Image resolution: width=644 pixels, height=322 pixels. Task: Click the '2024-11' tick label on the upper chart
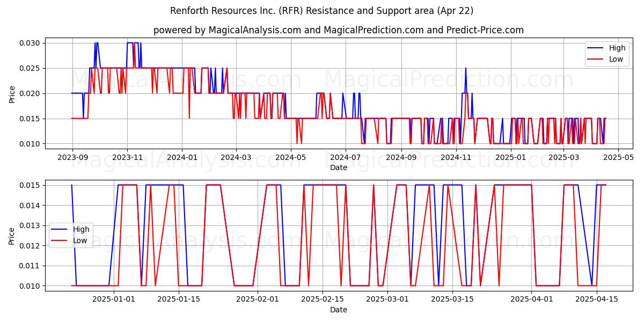pos(456,157)
